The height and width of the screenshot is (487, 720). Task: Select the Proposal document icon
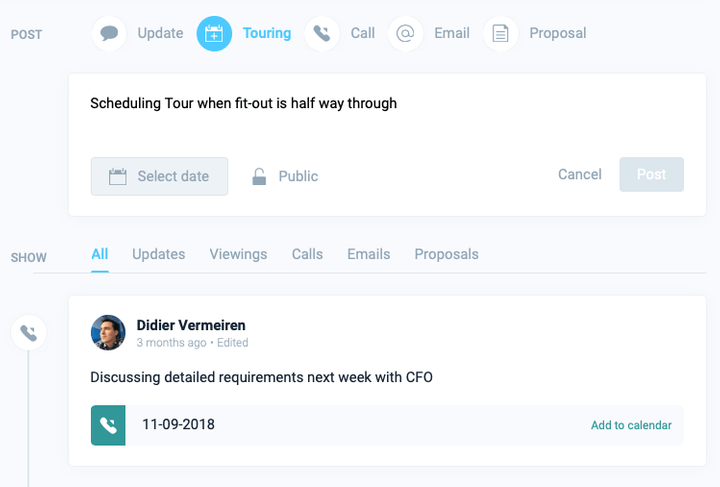501,33
